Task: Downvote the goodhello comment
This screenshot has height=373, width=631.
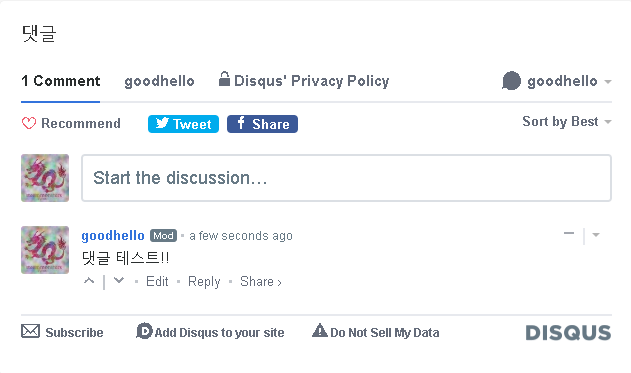Action: [x=119, y=280]
